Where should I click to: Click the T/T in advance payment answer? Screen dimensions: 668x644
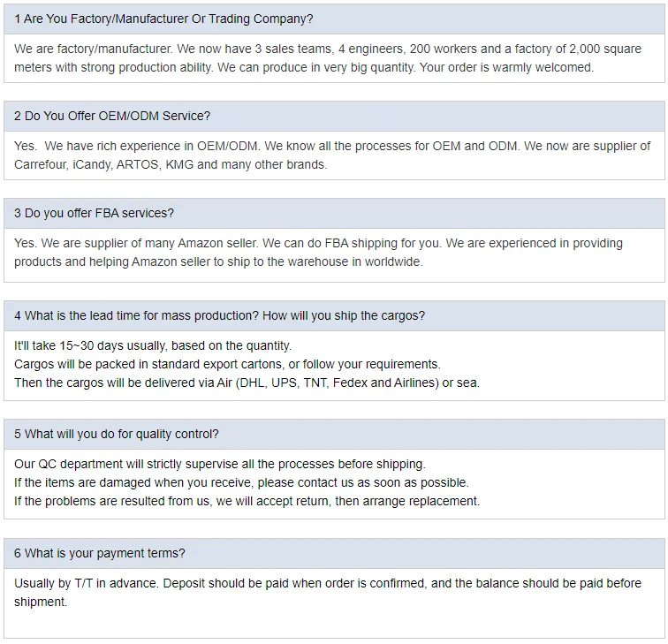(x=327, y=593)
